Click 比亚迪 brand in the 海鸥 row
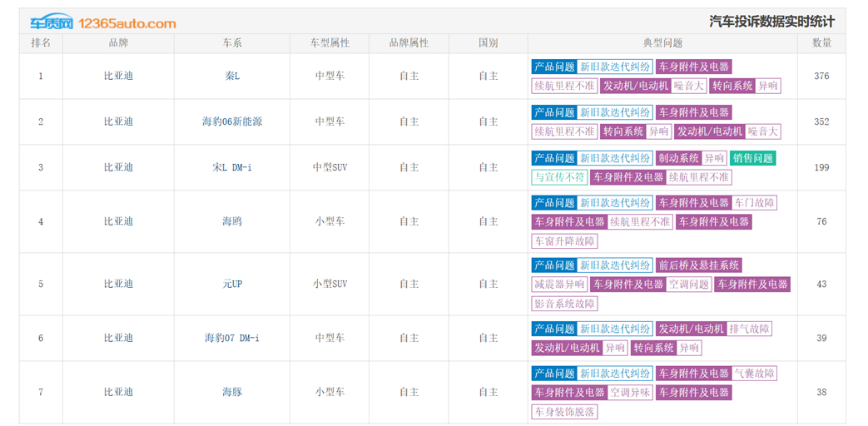This screenshot has width=868, height=426. point(118,222)
